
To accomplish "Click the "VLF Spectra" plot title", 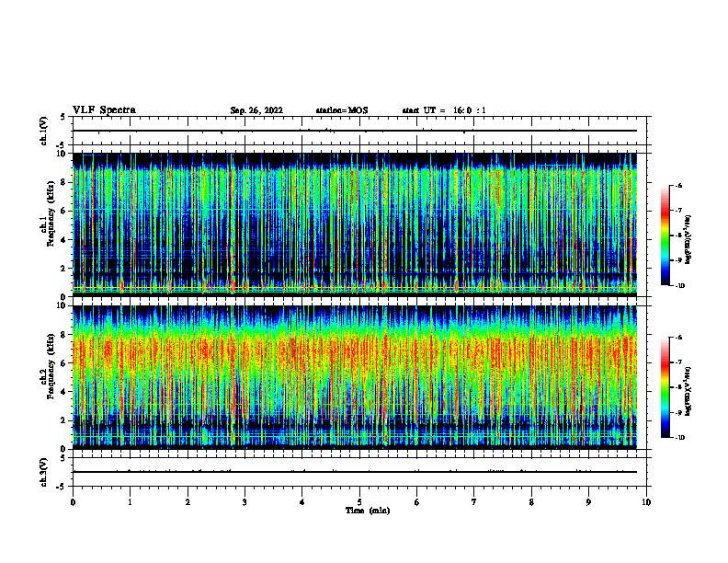I will (104, 110).
